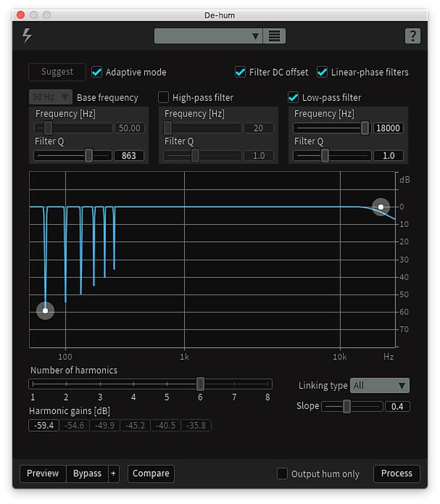The width and height of the screenshot is (440, 504).
Task: Click the Number of harmonics slider handle
Action: (x=200, y=384)
